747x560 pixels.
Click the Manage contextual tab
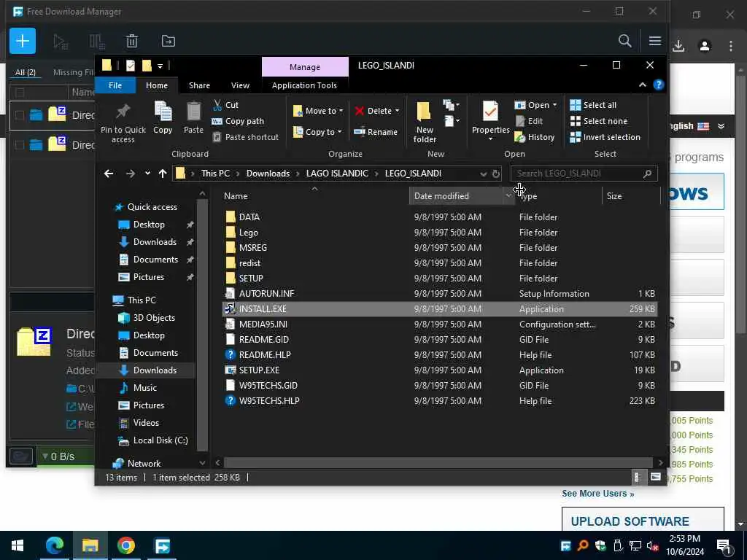click(x=305, y=67)
